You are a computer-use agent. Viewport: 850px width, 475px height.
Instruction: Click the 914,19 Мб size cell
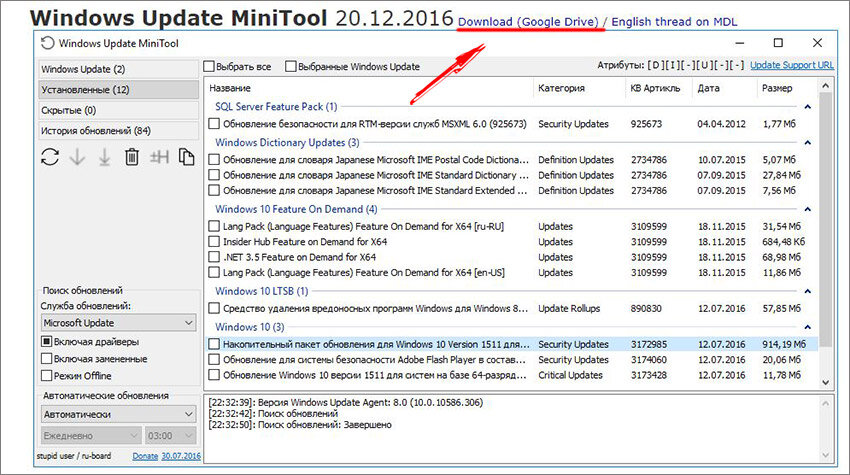tap(784, 344)
